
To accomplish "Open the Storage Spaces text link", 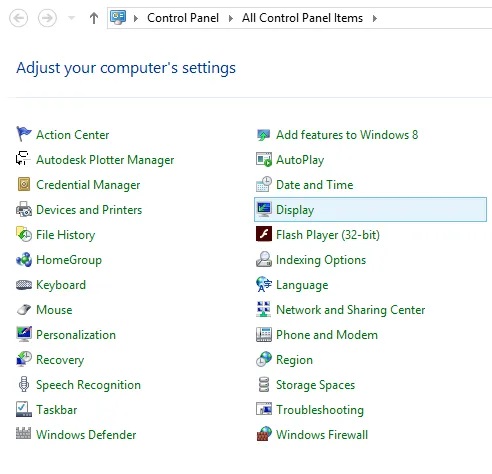I will [315, 385].
